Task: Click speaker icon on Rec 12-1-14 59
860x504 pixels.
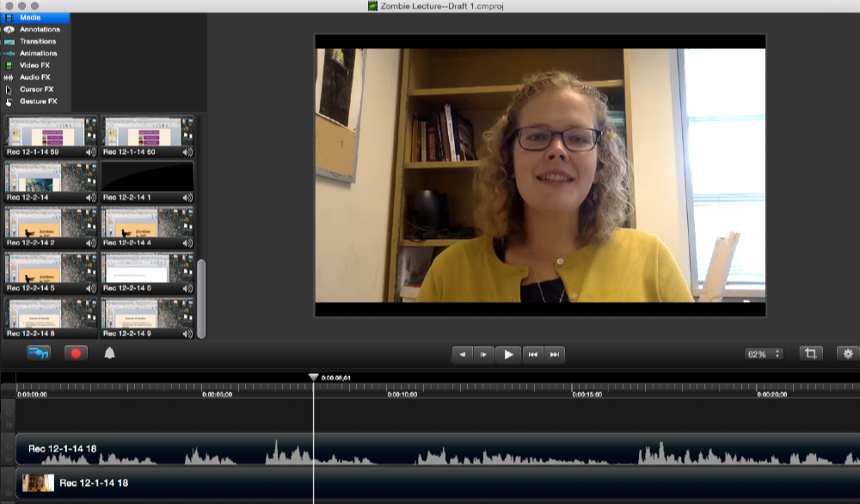Action: [x=90, y=152]
